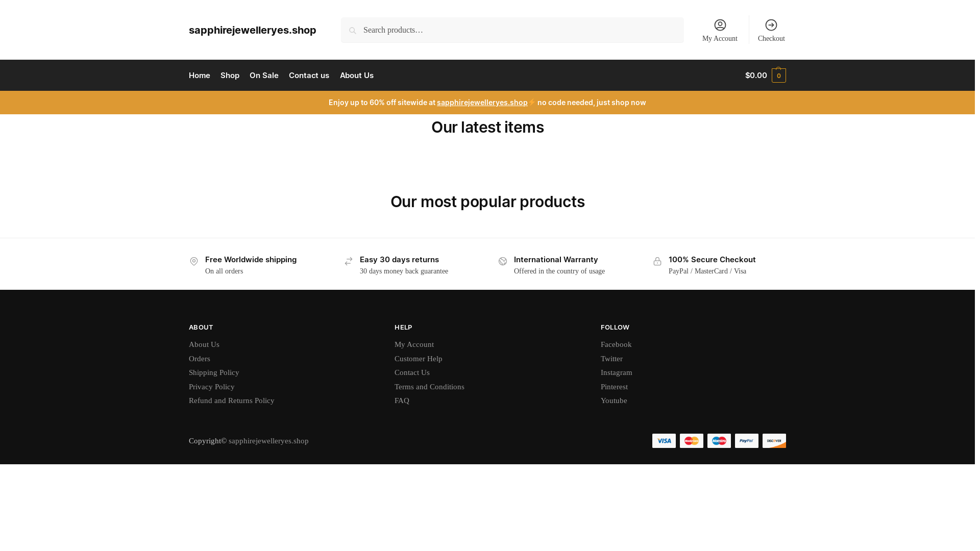Click sapphirejewelleryes.shop site logo text
This screenshot has width=980, height=551.
(253, 30)
